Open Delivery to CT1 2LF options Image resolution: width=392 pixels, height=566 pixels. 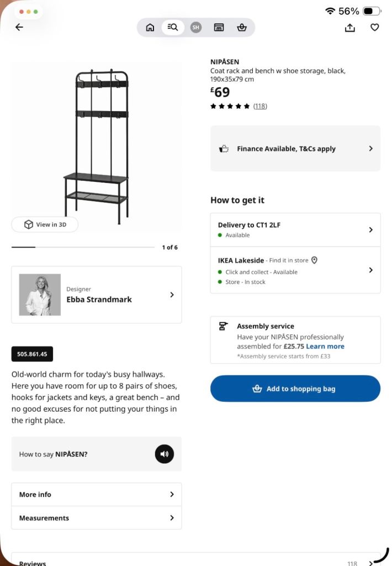[x=295, y=230]
